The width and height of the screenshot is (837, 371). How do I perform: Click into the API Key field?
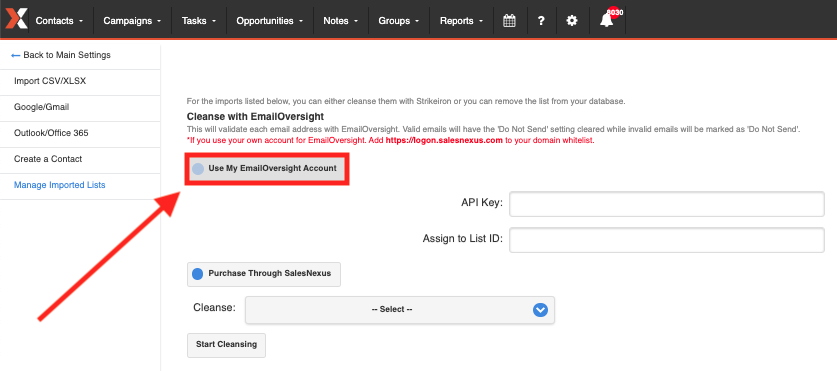coord(667,204)
